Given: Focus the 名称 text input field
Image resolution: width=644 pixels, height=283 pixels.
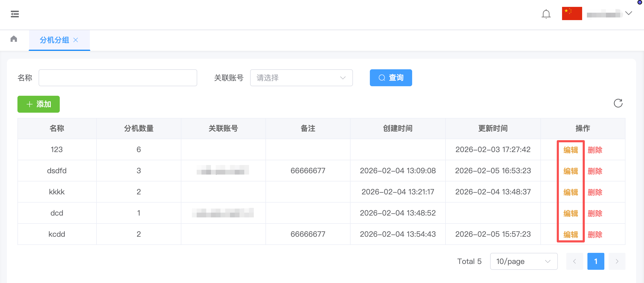Looking at the screenshot, I should 118,78.
